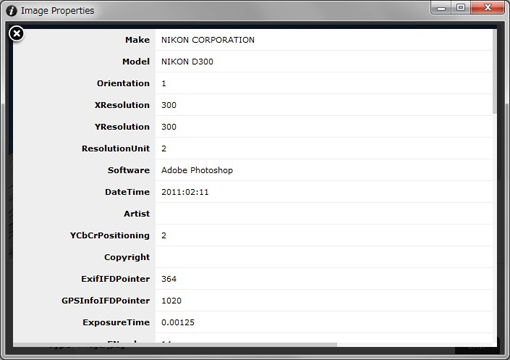The width and height of the screenshot is (510, 360).
Task: Maximize the Image Properties window
Action: point(461,8)
